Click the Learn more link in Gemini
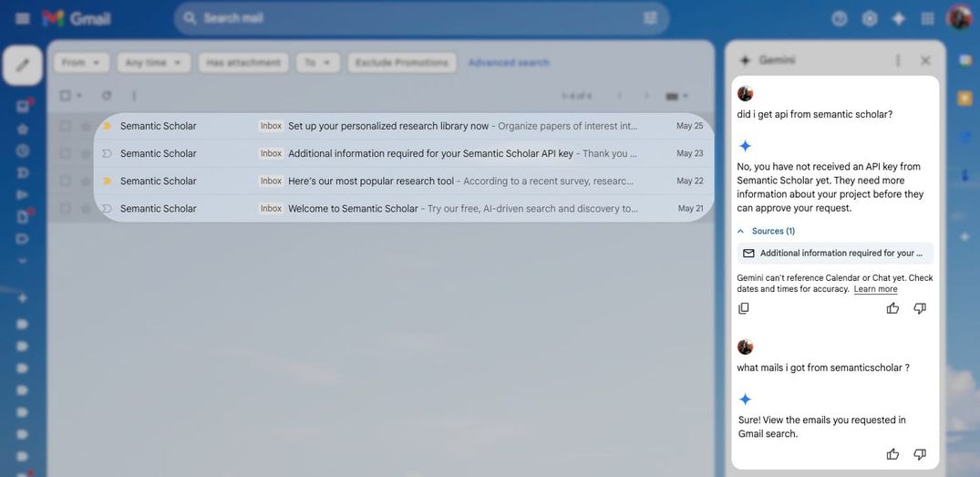Viewport: 980px width, 477px height. pos(875,289)
